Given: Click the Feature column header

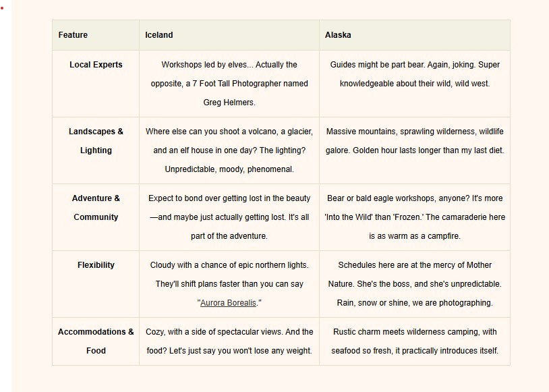Looking at the screenshot, I should [x=73, y=35].
